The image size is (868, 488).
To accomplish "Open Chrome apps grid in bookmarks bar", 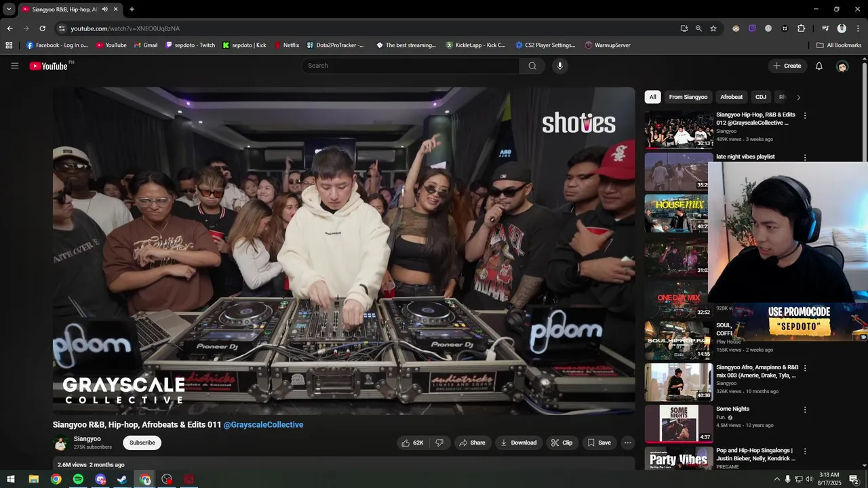I will (x=9, y=45).
